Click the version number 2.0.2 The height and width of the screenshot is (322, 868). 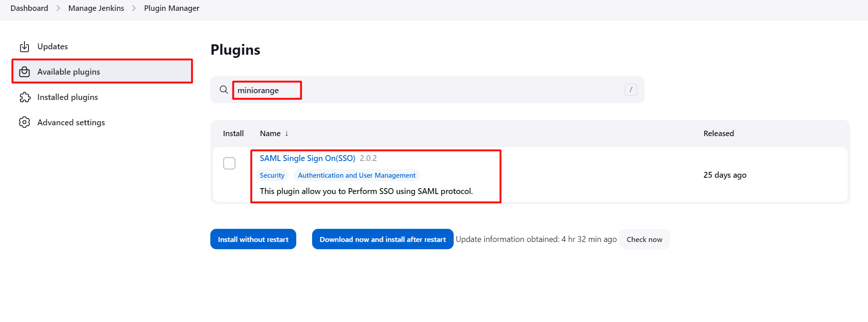coord(368,158)
